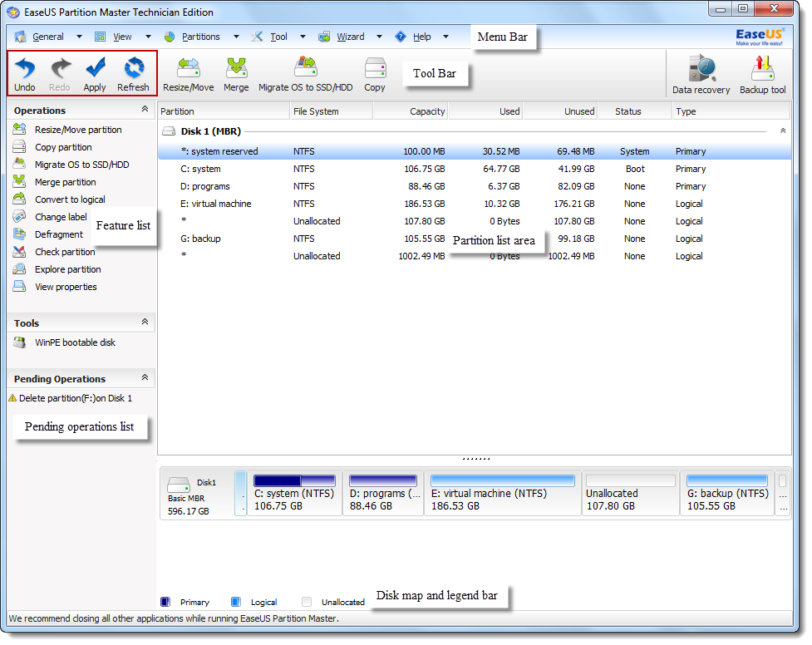Click the Undo toolbar icon
812x645 pixels.
(x=25, y=70)
